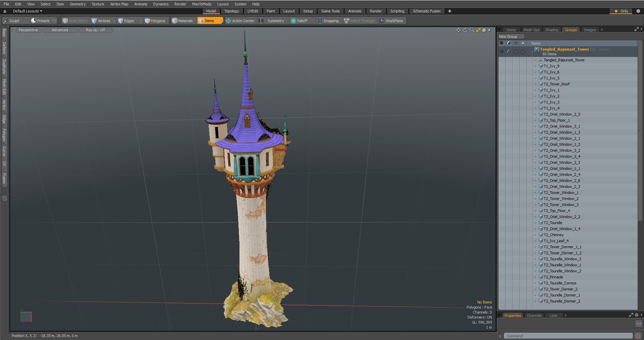Open Action Center options
This screenshot has height=340, width=644.
[240, 21]
